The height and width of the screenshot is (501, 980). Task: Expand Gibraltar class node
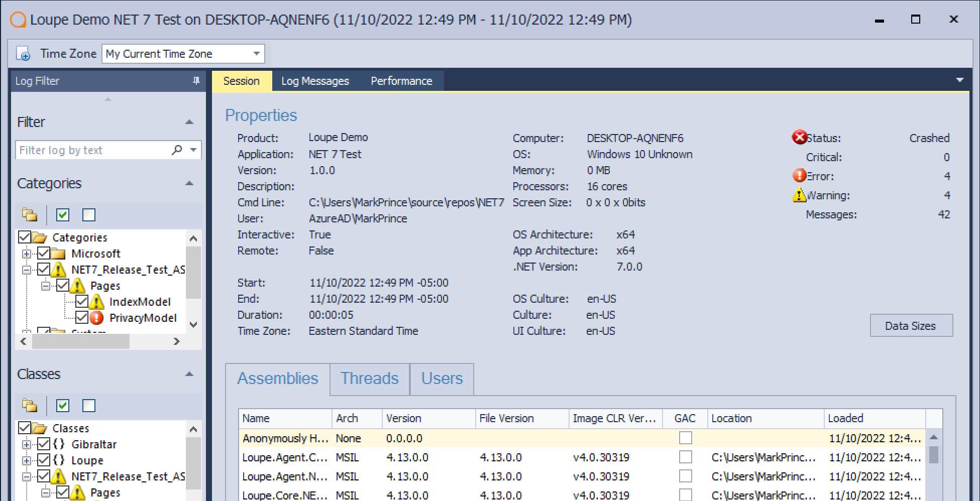(x=27, y=444)
